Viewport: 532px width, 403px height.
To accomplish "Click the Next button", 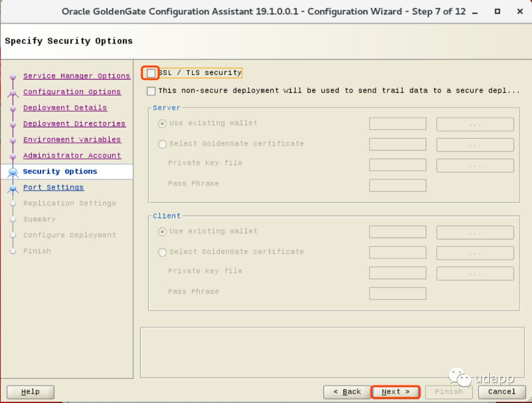I will pos(395,392).
